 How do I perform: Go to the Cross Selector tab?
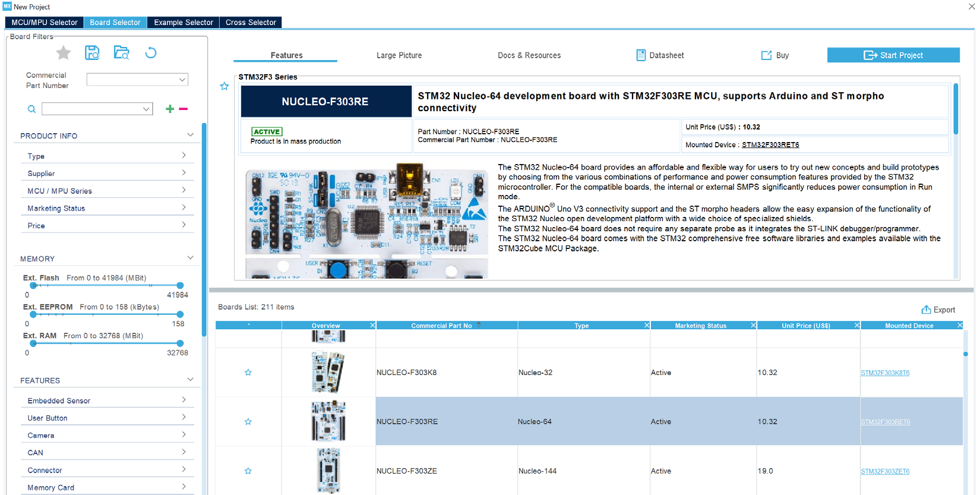click(251, 23)
